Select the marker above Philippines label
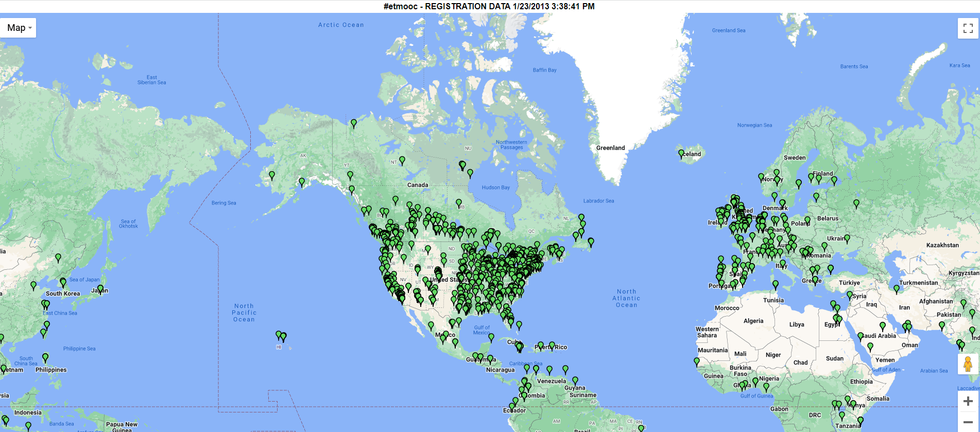Screen dimensions: 980x432 point(45,357)
